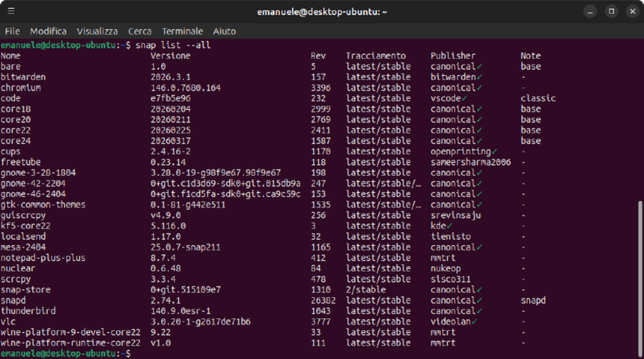Click chromium version '146.0.7680.164'
Viewport: 644px width, 359px height.
click(x=186, y=88)
